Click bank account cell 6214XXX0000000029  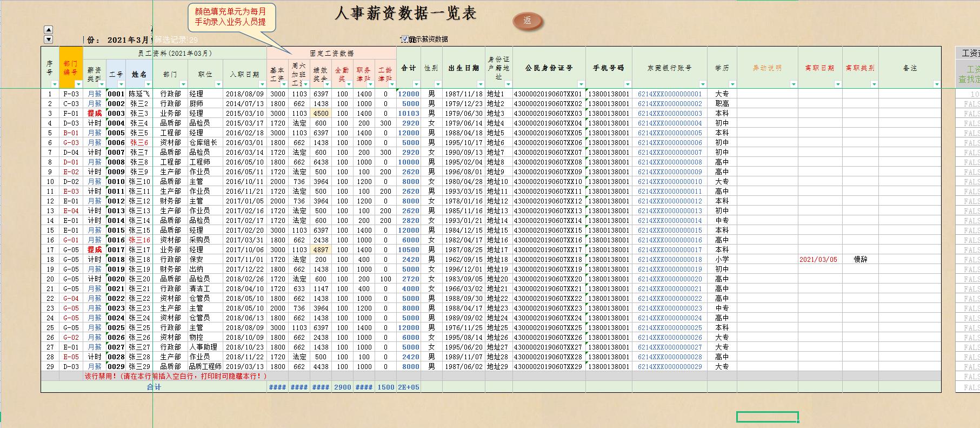click(670, 367)
